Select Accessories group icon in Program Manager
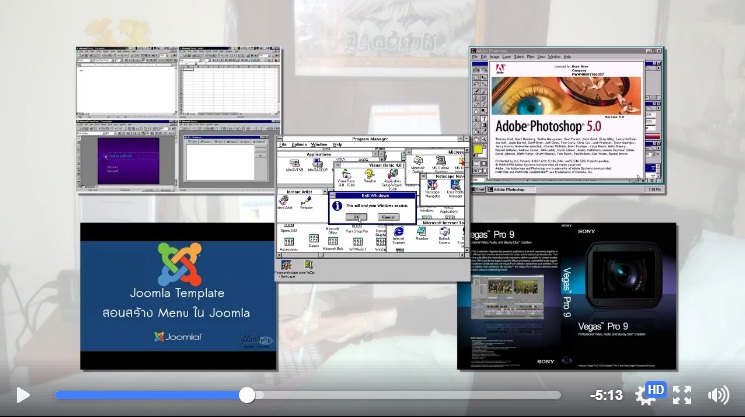The image size is (745, 417). (289, 244)
